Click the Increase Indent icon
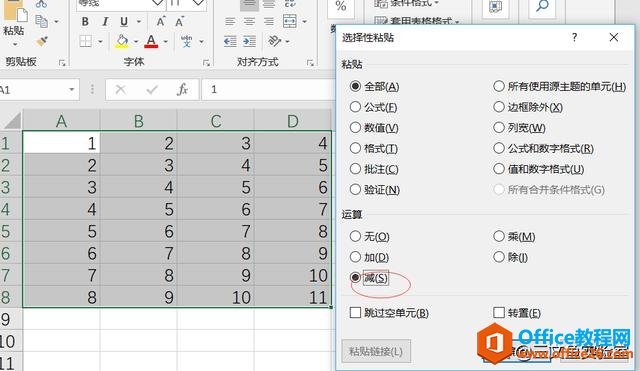Screen dimensions: 640x371 pyautogui.click(x=249, y=41)
